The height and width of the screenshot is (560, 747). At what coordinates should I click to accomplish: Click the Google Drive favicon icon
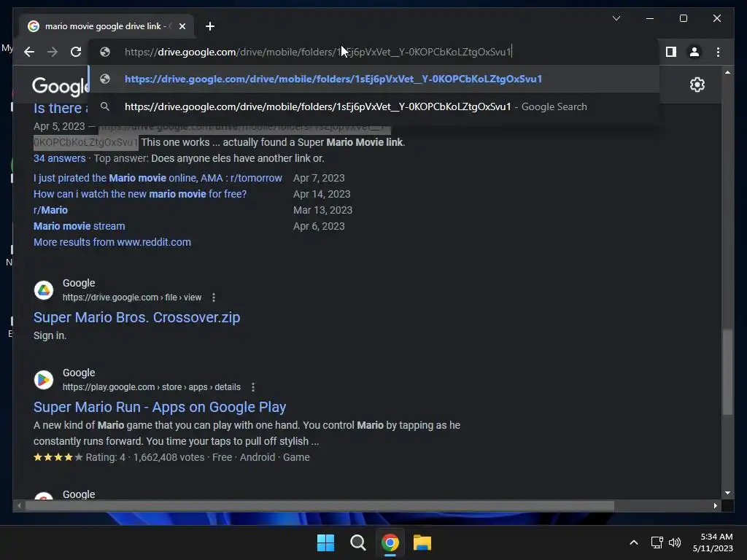[x=43, y=290]
